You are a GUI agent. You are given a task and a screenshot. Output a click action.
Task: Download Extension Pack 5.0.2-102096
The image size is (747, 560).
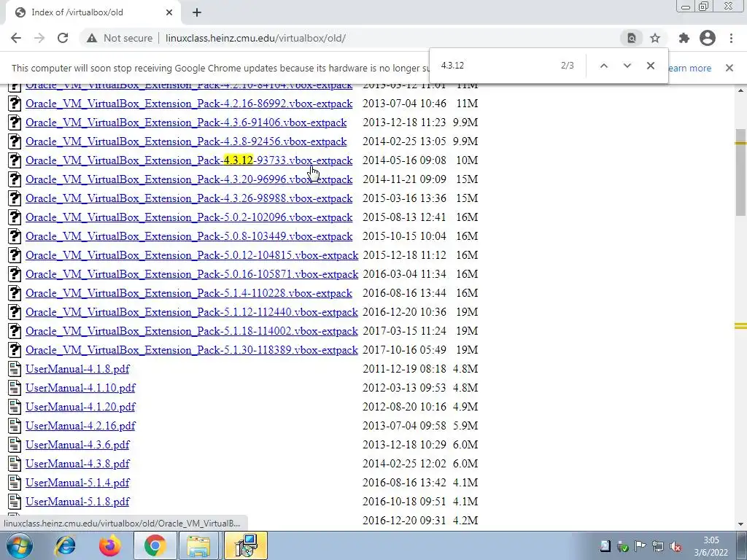(x=189, y=217)
